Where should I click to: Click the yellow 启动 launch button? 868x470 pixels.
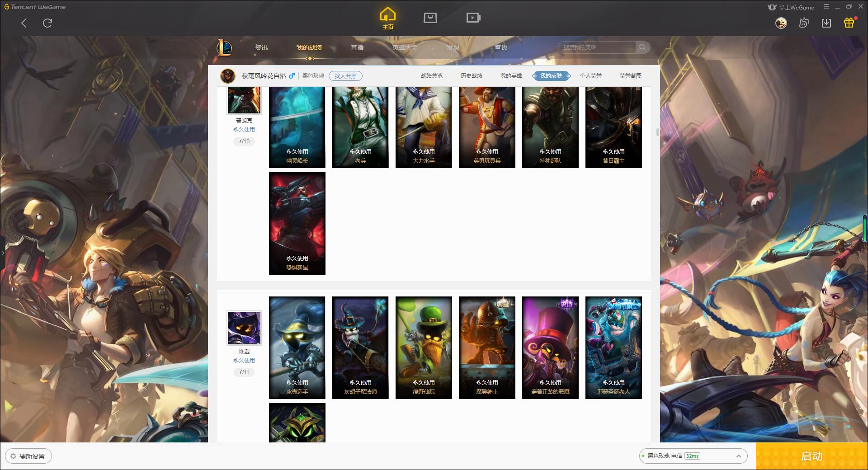812,456
